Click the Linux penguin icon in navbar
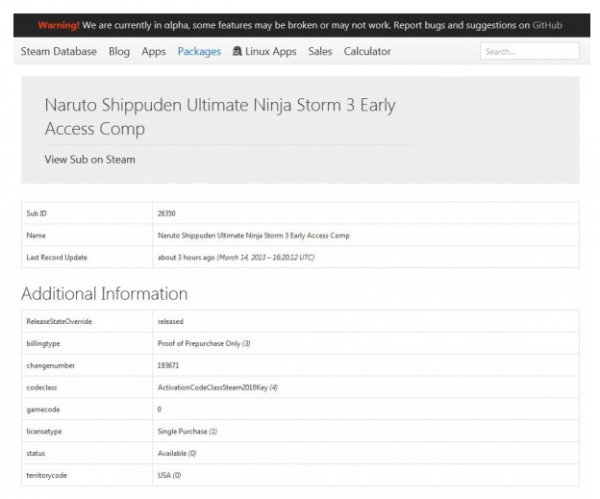This screenshot has width=600, height=499. tap(237, 51)
